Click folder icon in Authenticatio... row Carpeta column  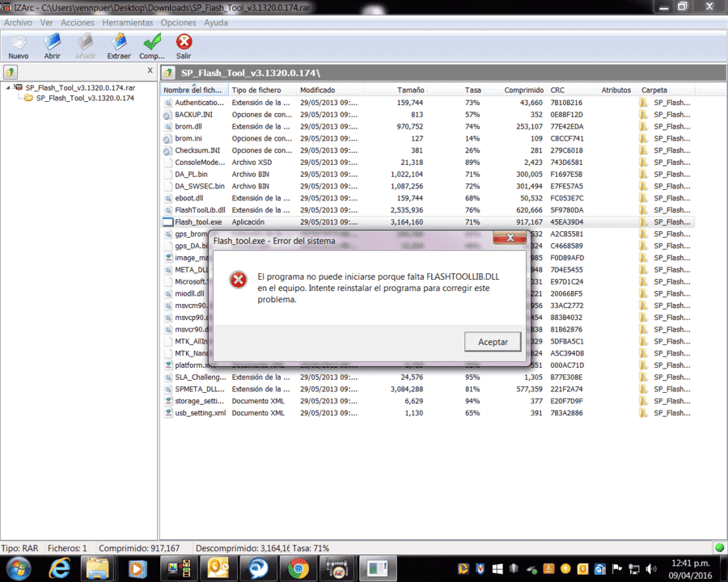coord(644,103)
